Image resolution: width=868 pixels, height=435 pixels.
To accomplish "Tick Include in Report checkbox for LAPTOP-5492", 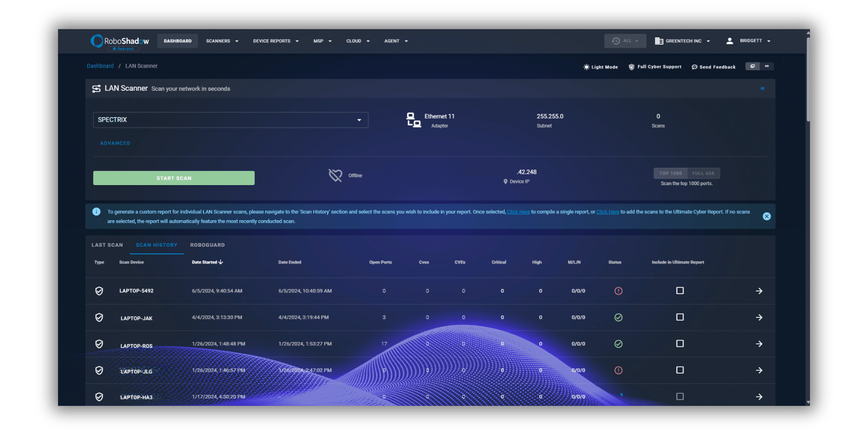I will point(680,291).
